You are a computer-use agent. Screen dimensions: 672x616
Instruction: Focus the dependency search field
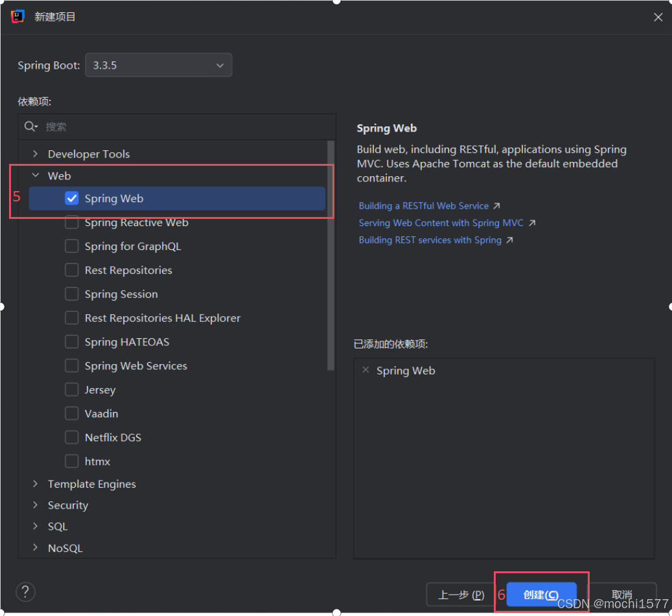pyautogui.click(x=177, y=127)
